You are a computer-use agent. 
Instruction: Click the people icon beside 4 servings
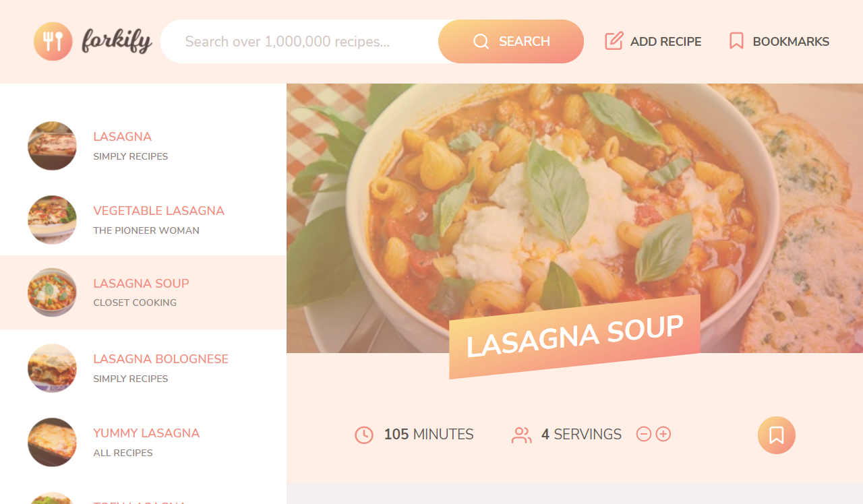(522, 435)
